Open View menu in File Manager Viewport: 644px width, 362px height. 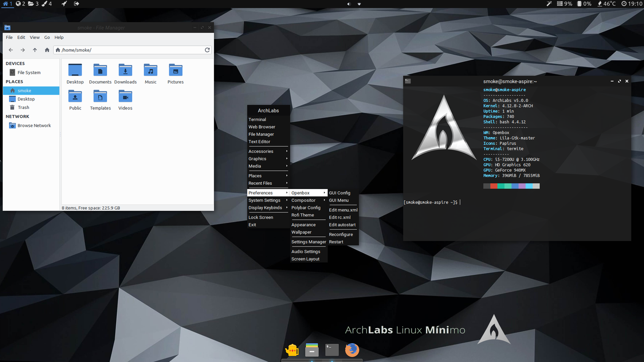click(x=35, y=37)
